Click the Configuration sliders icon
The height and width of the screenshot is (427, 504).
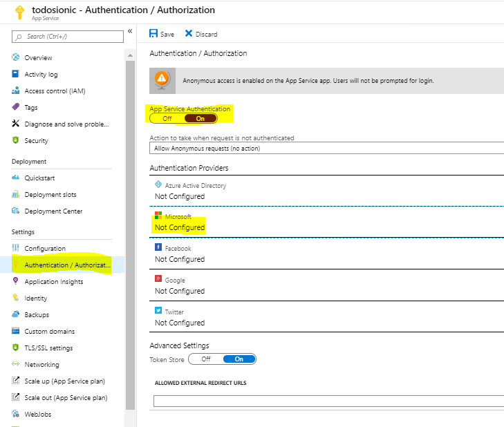pyautogui.click(x=15, y=248)
